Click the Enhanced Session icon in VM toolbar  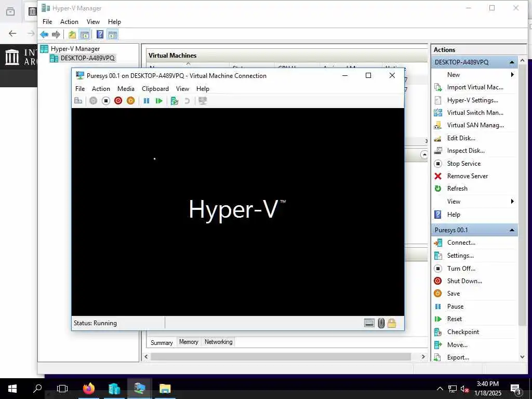203,101
